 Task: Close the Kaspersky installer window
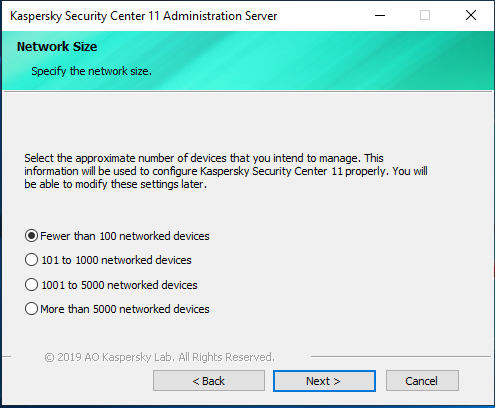pos(471,15)
